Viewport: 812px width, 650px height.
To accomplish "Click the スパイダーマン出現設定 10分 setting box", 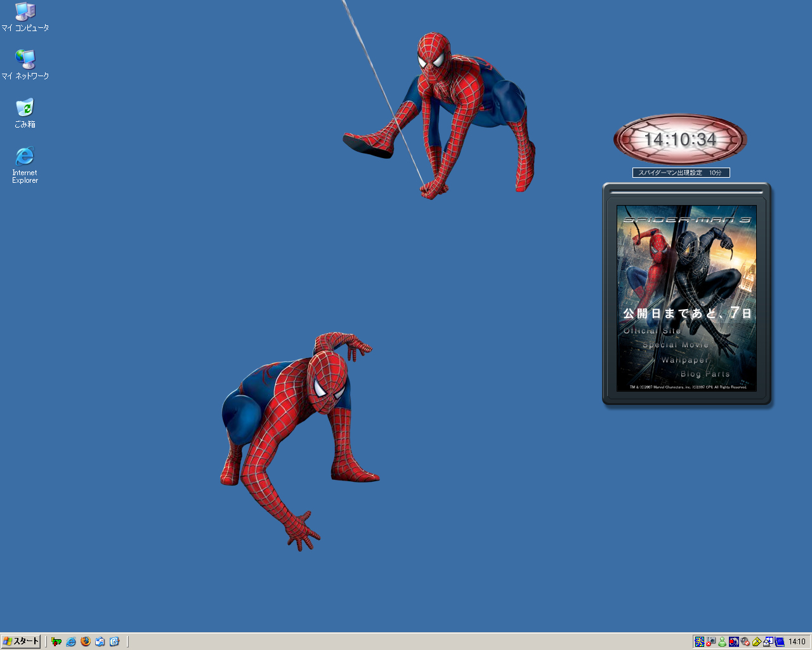I will (681, 173).
